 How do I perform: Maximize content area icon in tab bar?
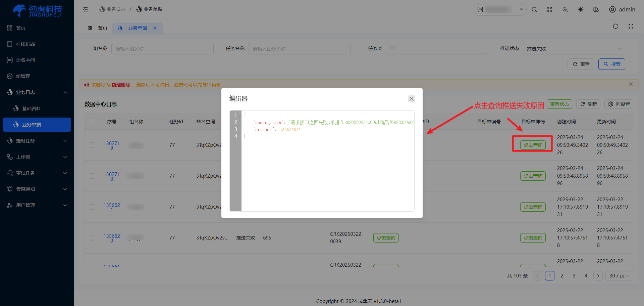pyautogui.click(x=631, y=26)
